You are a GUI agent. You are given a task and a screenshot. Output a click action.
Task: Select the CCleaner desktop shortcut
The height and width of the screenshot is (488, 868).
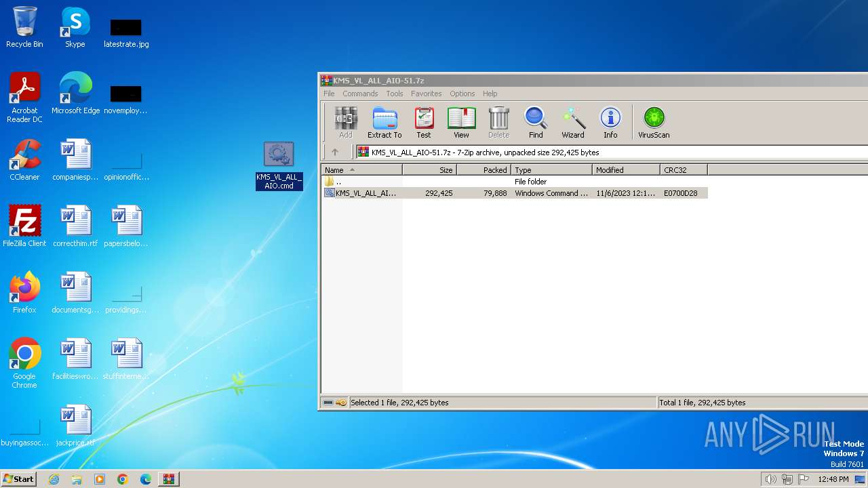point(24,160)
